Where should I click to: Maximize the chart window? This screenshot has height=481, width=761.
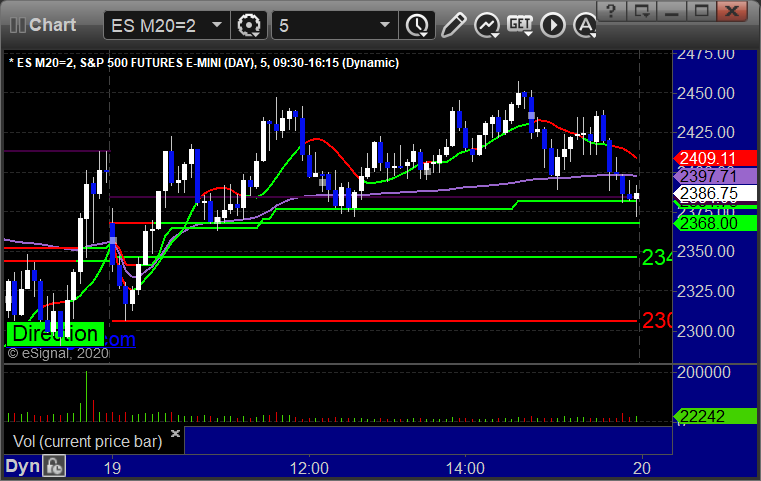[x=701, y=10]
